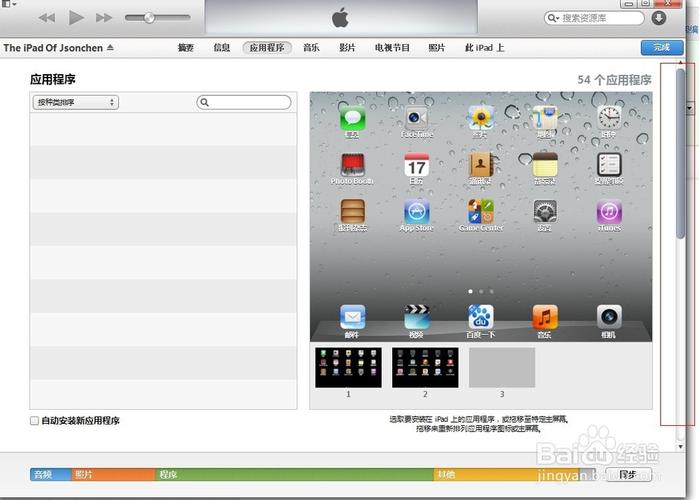Open the 此 iPad 上 tab
This screenshot has height=500, width=699.
pos(485,48)
